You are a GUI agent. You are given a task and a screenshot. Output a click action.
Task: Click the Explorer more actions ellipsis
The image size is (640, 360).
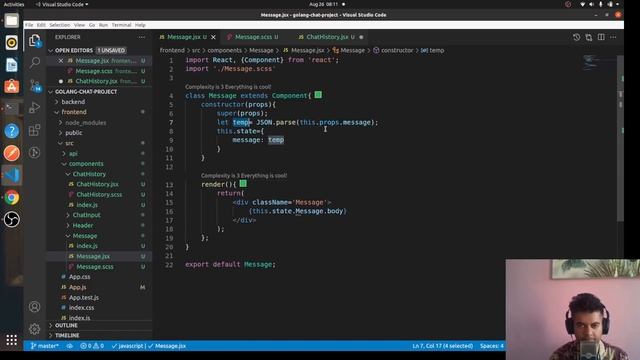coord(142,37)
